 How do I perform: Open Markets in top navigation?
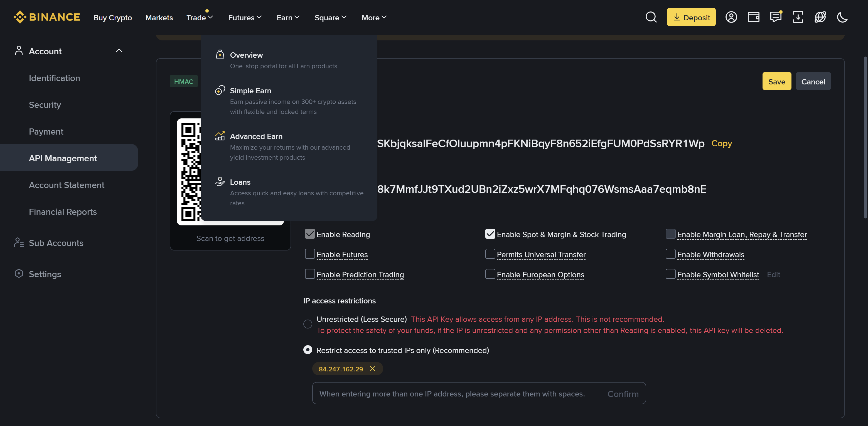(x=159, y=18)
